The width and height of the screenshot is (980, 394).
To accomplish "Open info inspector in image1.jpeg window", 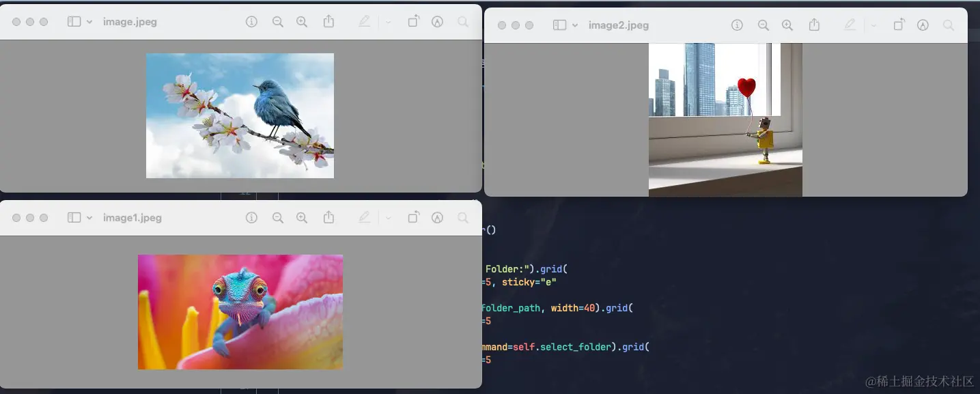I will point(251,218).
